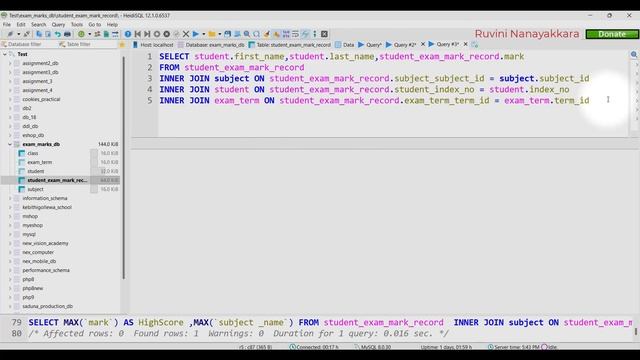The image size is (640, 360).
Task: Click the find text magnifier toolbar icon
Action: coord(247,34)
